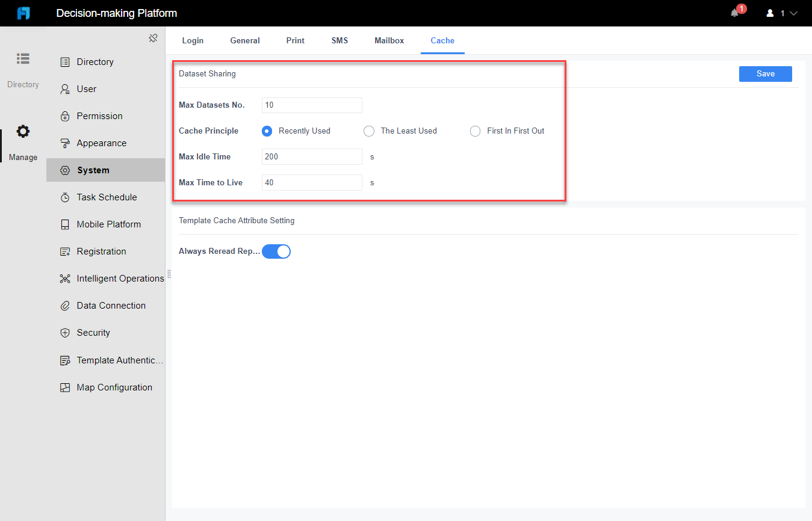
Task: Click the Appearance settings icon
Action: 65,143
